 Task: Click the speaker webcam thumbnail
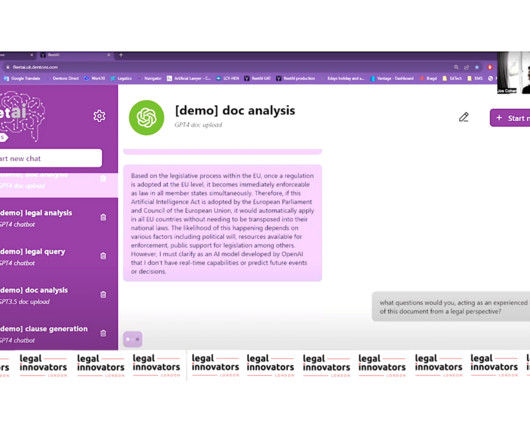pyautogui.click(x=513, y=73)
